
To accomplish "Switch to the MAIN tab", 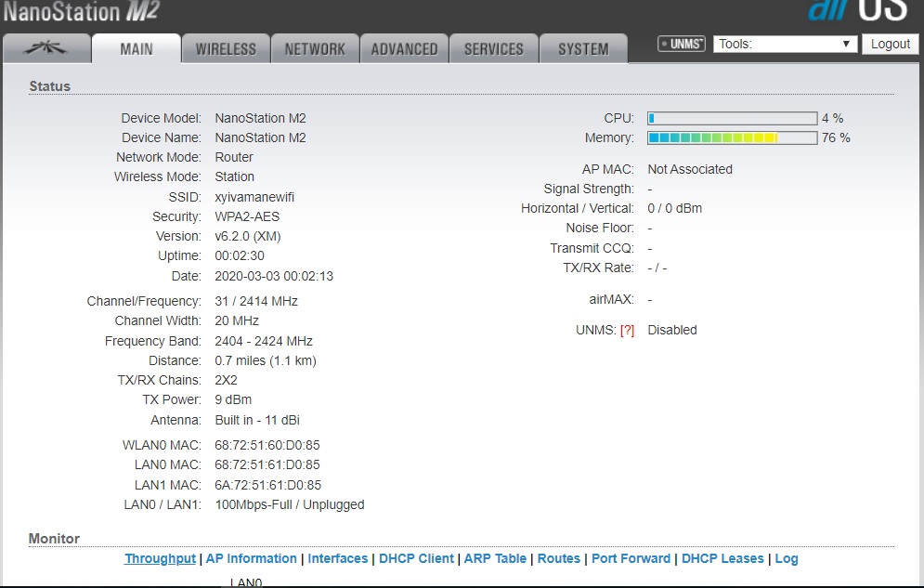I will tap(137, 48).
